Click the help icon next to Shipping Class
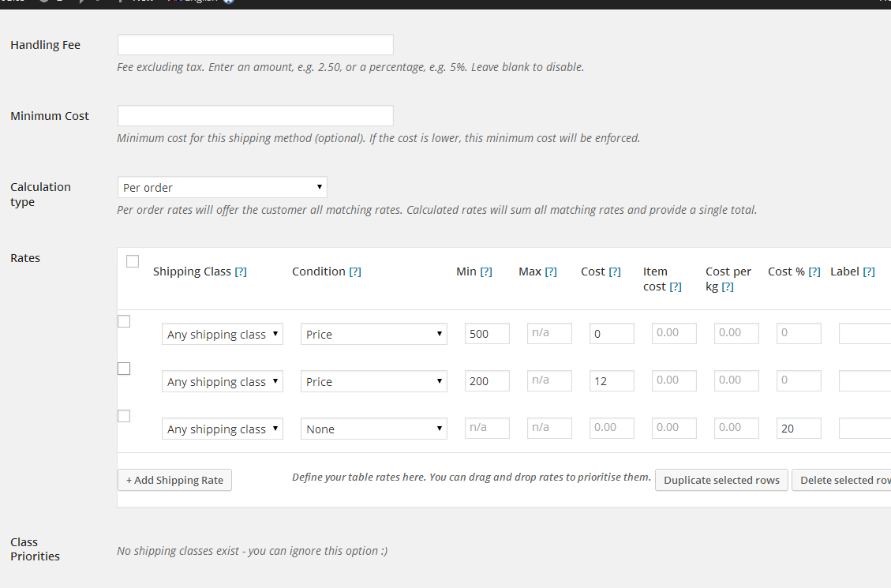The width and height of the screenshot is (891, 588). (241, 272)
